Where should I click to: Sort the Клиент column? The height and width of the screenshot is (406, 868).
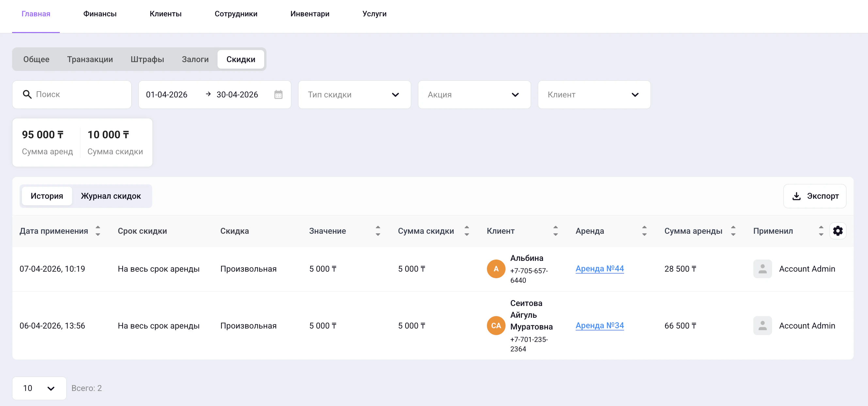555,231
